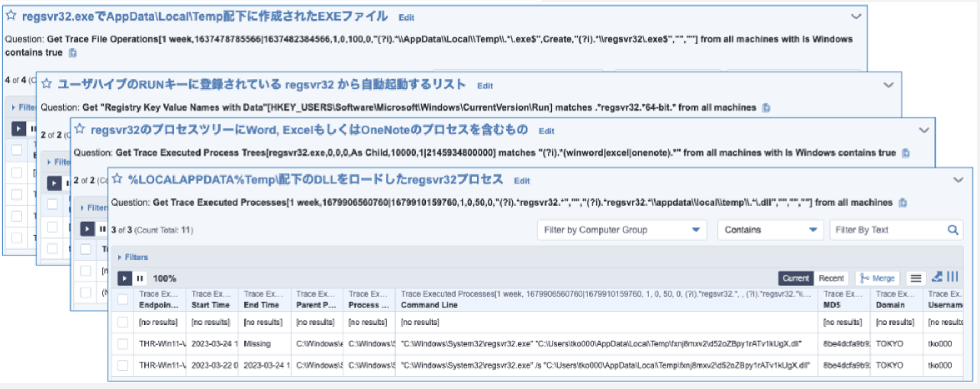Screen dimensions: 980x389
Task: Click the search magnifier in Filter By Text
Action: point(953,230)
